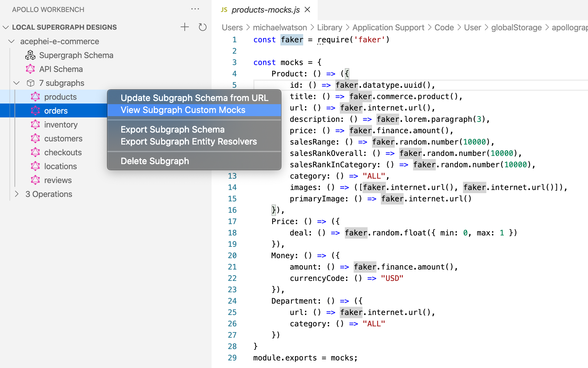The width and height of the screenshot is (588, 368).
Task: Click the JS file icon on products-mocks.js tab
Action: pyautogui.click(x=224, y=10)
